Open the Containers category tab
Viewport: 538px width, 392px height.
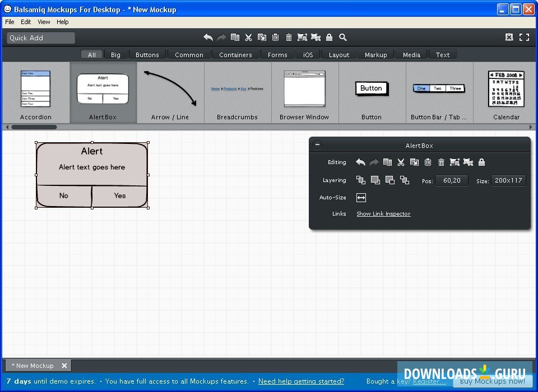click(x=235, y=54)
